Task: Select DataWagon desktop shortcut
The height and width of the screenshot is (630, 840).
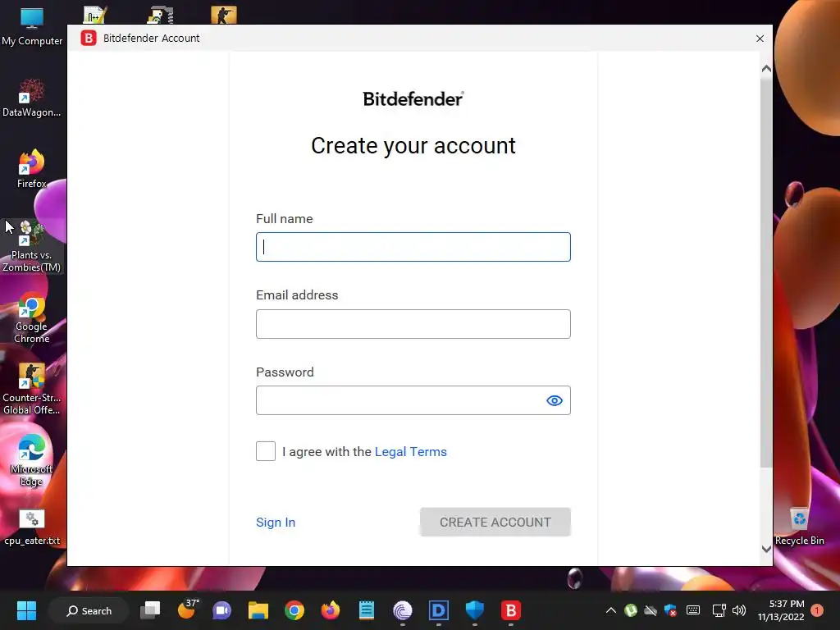Action: [x=32, y=98]
